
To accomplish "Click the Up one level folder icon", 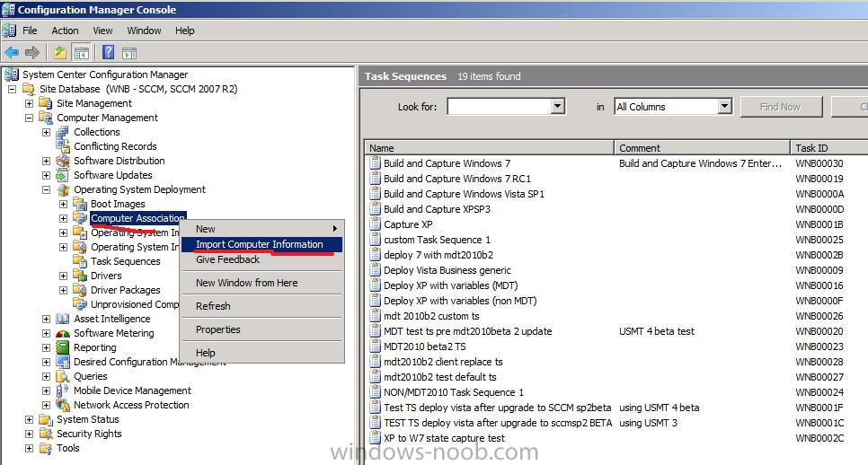I will pyautogui.click(x=60, y=53).
